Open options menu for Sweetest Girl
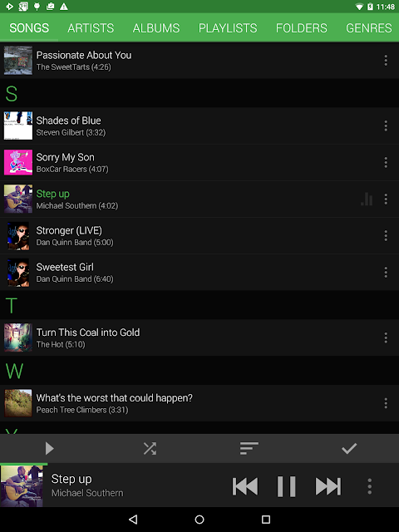The height and width of the screenshot is (532, 399). (x=386, y=272)
